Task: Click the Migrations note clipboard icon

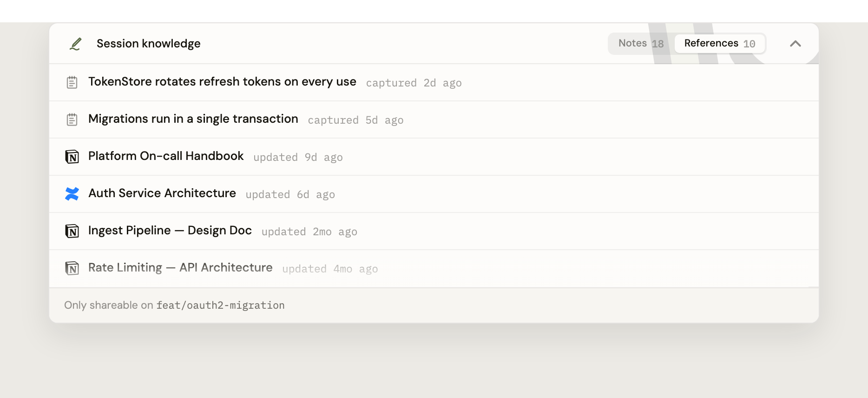Action: tap(72, 119)
